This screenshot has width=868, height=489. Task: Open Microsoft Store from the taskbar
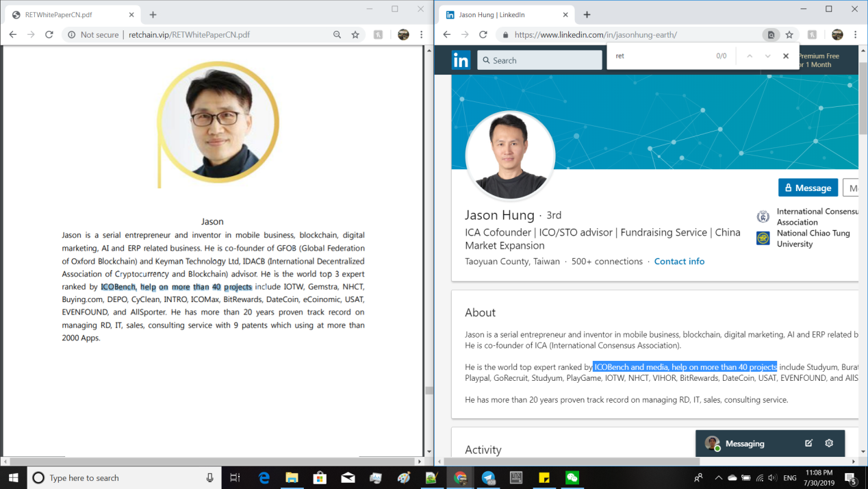(320, 478)
